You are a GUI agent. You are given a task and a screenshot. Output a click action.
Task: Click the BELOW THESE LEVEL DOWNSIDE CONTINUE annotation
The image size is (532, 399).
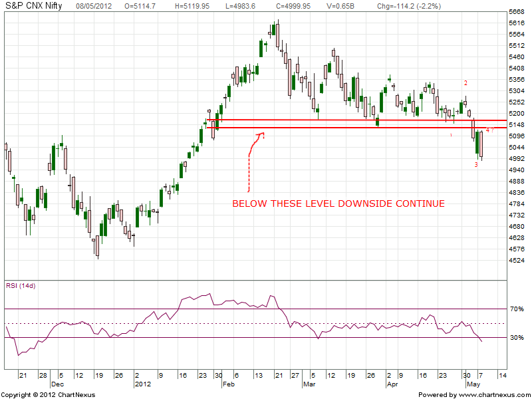[x=338, y=203]
